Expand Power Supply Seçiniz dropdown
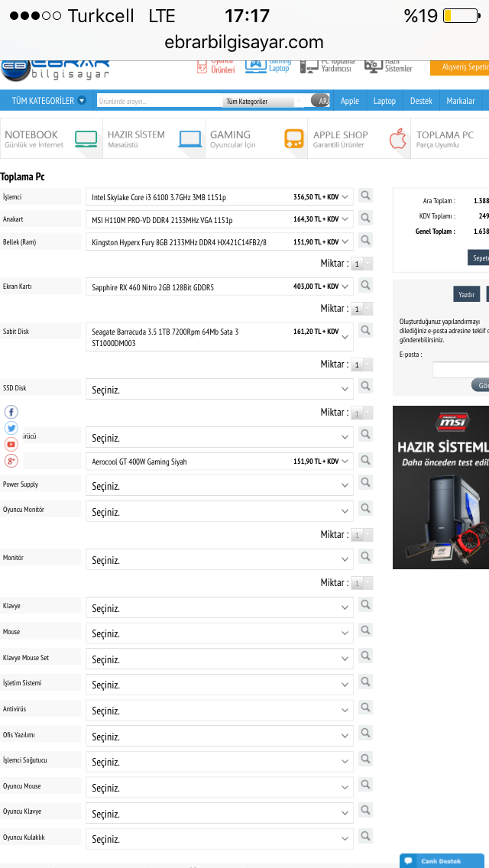 pyautogui.click(x=219, y=485)
